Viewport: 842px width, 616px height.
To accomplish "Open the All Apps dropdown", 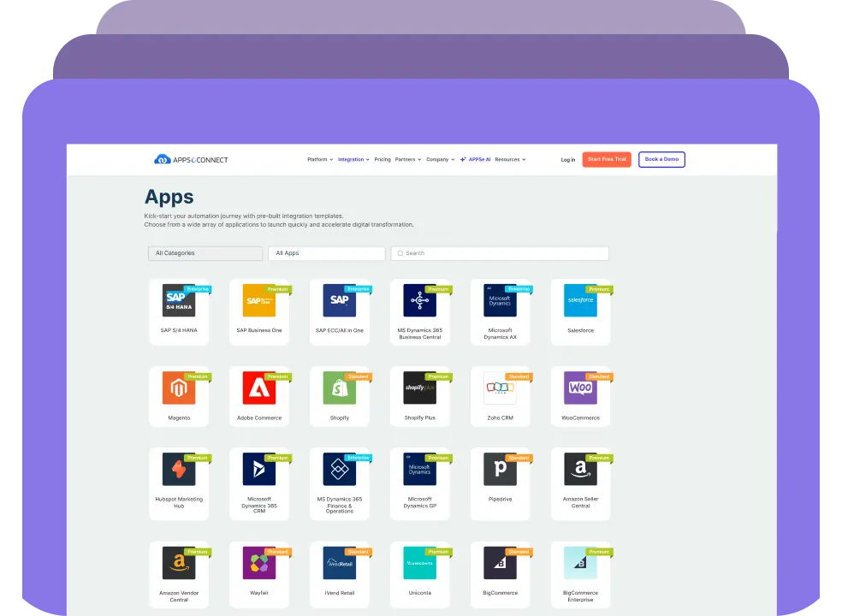I will click(327, 253).
